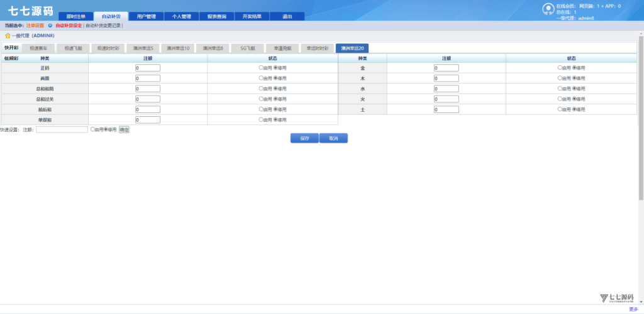
Task: Select the 极速飞艇 lottery tab
Action: (x=73, y=48)
